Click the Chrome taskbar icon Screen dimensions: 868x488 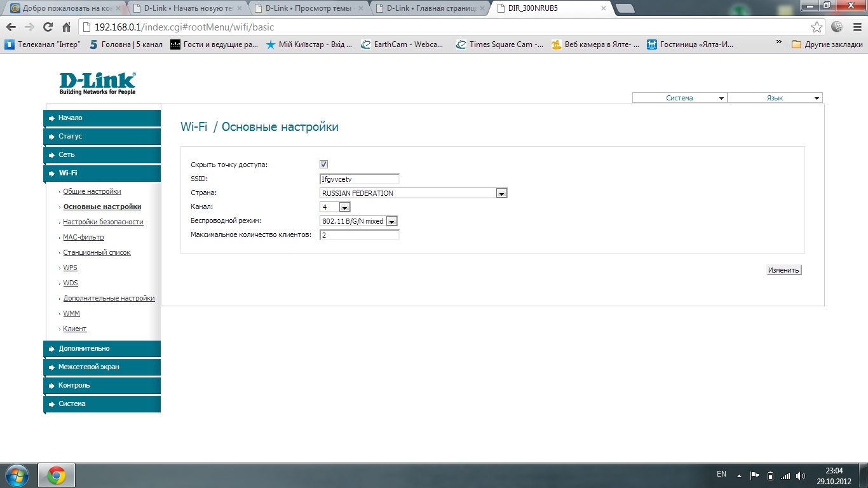tap(57, 475)
